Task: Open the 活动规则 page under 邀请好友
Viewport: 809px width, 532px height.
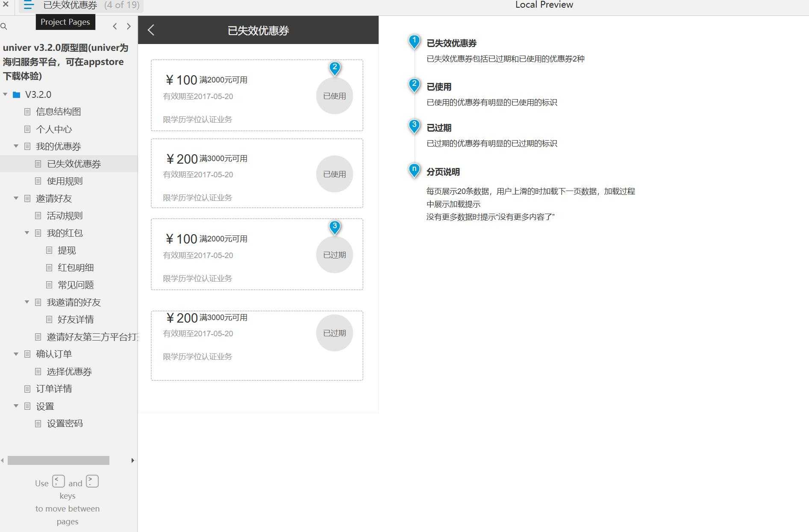Action: coord(64,215)
